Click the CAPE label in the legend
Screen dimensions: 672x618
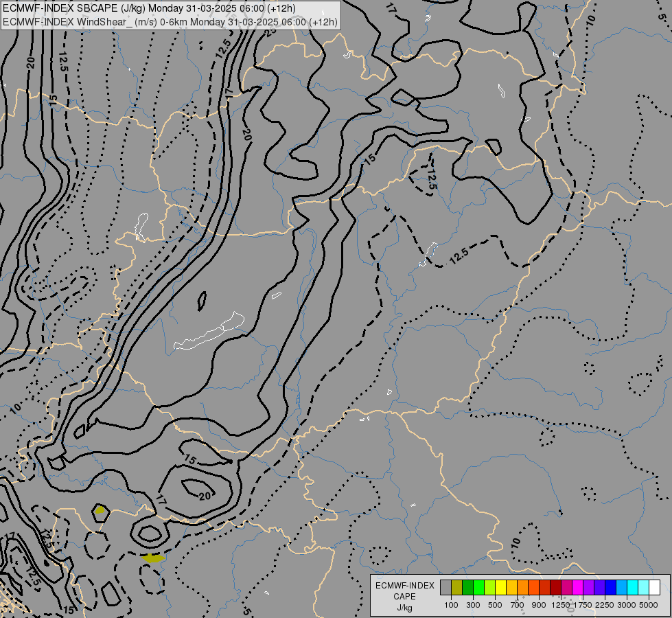pyautogui.click(x=404, y=597)
